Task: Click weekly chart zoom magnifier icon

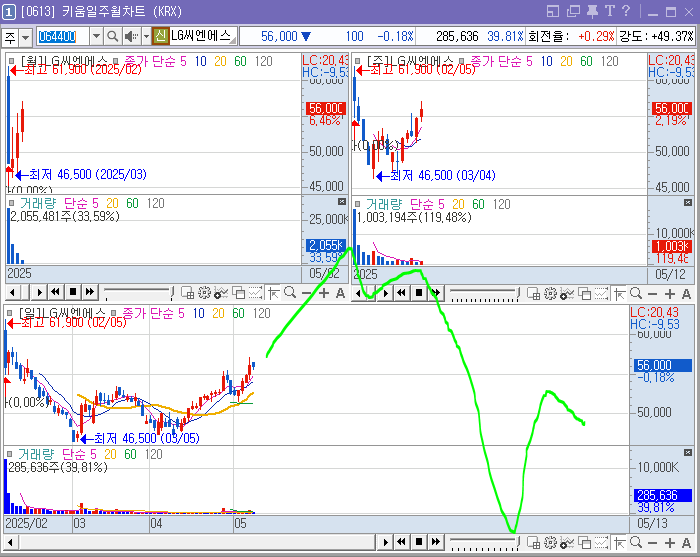Action: pyautogui.click(x=636, y=293)
